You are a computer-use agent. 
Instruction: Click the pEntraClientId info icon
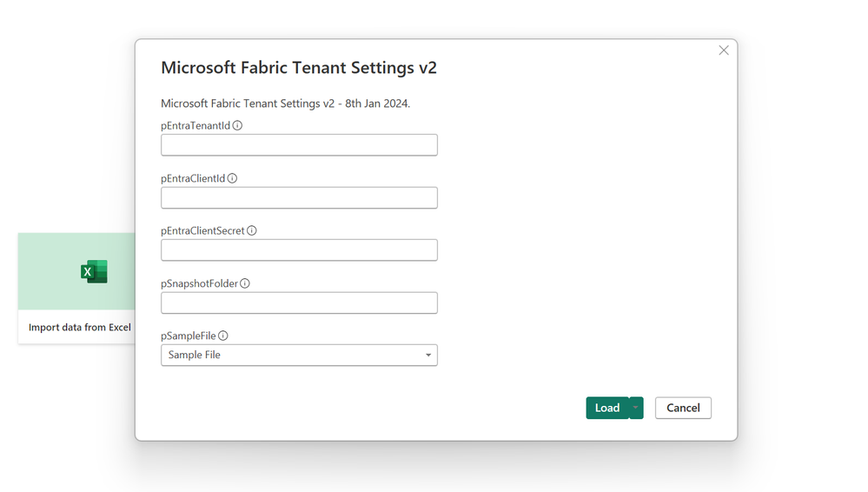point(233,178)
